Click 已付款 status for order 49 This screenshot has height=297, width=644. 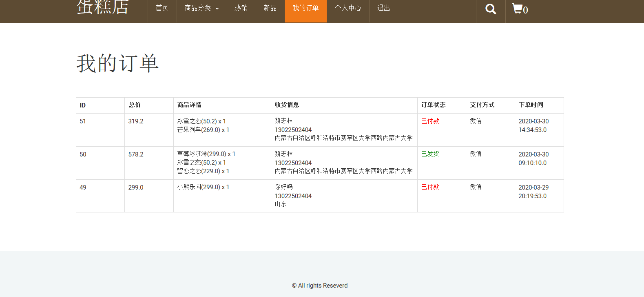430,187
